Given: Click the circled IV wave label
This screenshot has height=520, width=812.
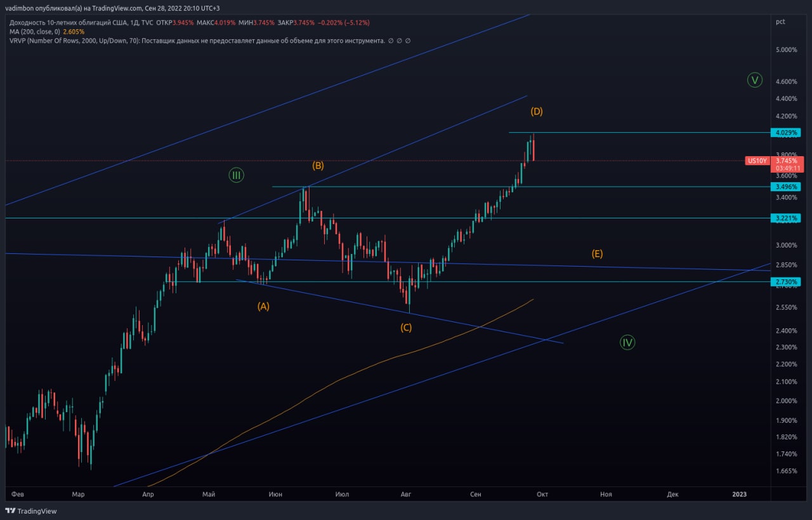Looking at the screenshot, I should coord(627,342).
